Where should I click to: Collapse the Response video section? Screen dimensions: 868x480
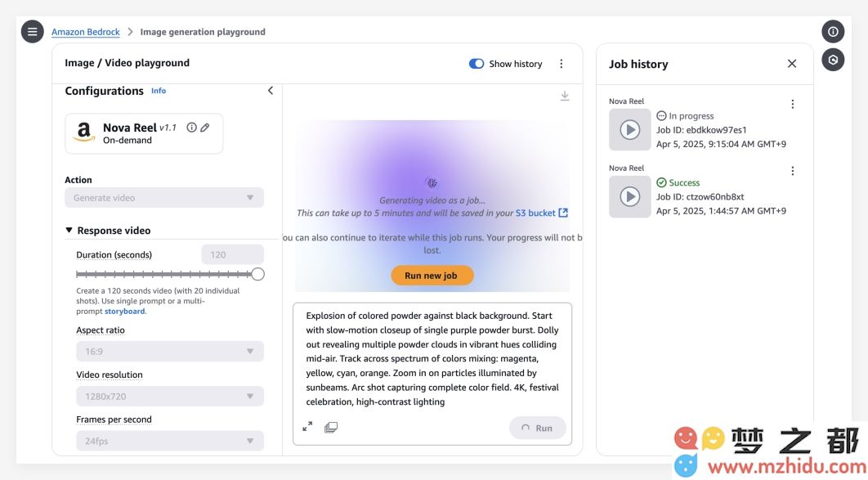69,231
